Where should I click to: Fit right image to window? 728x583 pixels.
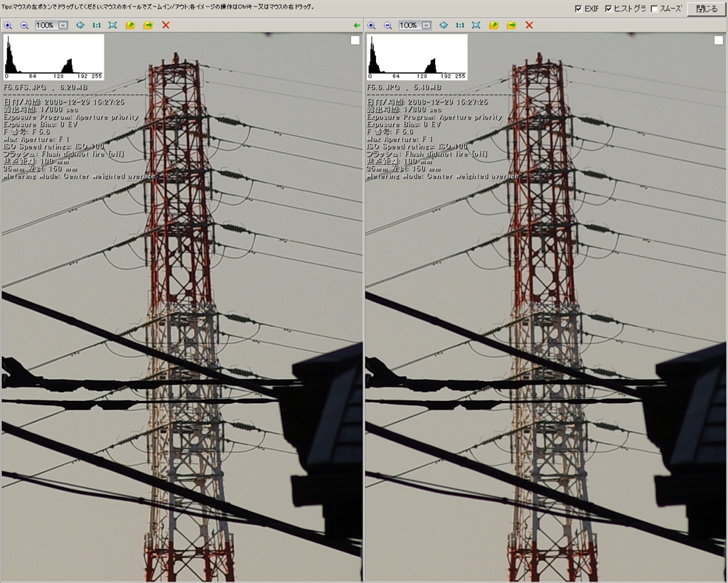point(476,26)
